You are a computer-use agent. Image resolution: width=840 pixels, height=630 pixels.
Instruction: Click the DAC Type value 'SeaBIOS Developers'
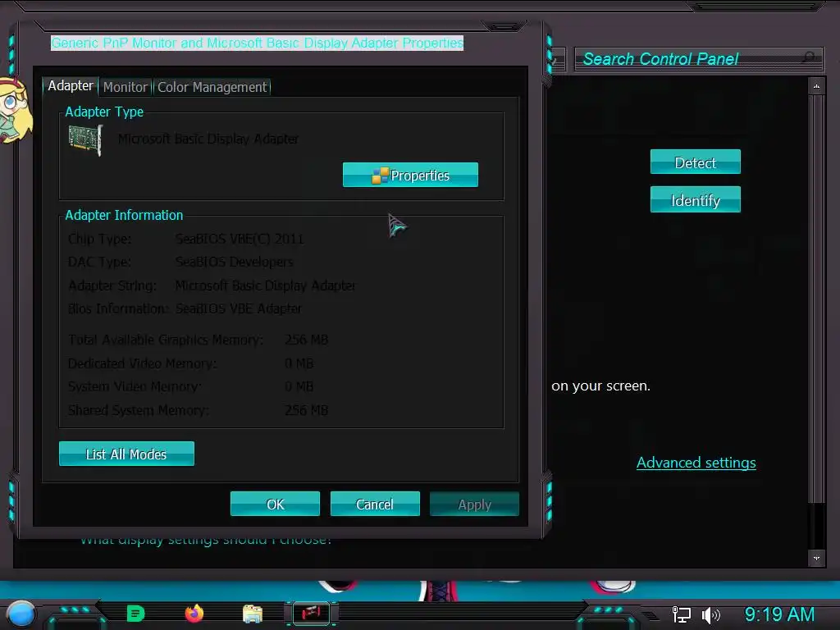pyautogui.click(x=234, y=262)
